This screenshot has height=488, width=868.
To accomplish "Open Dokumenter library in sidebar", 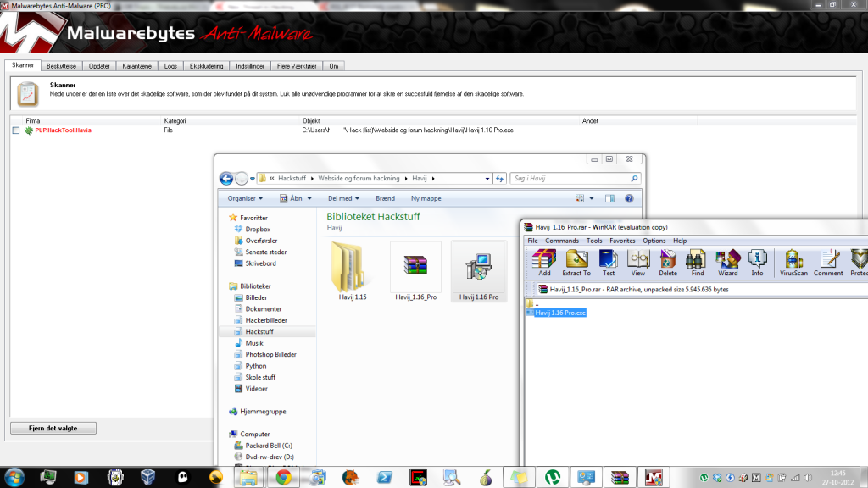I will 263,308.
